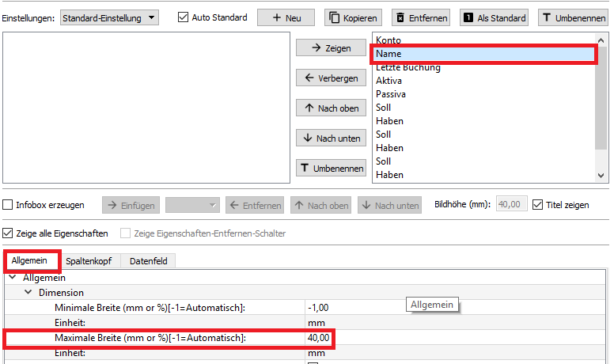614x364 pixels.
Task: Uncheck Zeige alle Eigenschaften
Action: click(x=9, y=233)
